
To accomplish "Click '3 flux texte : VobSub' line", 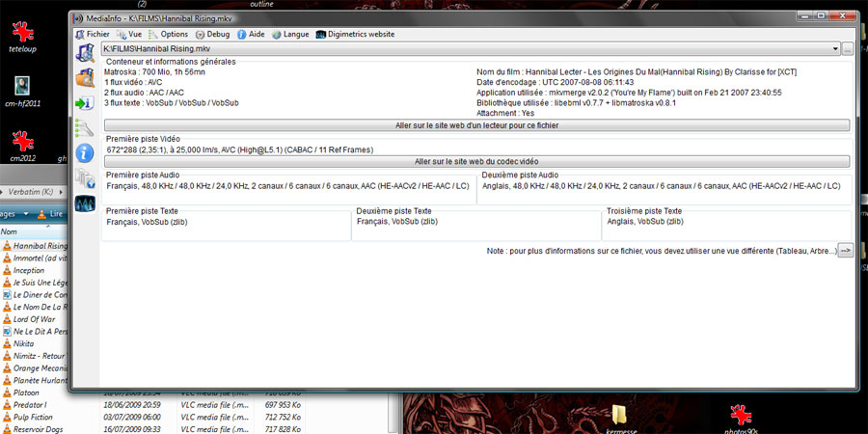I will tap(172, 103).
